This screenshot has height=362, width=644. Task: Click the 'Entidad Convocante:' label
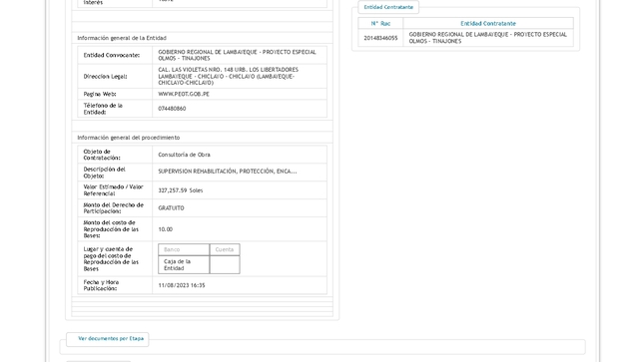111,55
